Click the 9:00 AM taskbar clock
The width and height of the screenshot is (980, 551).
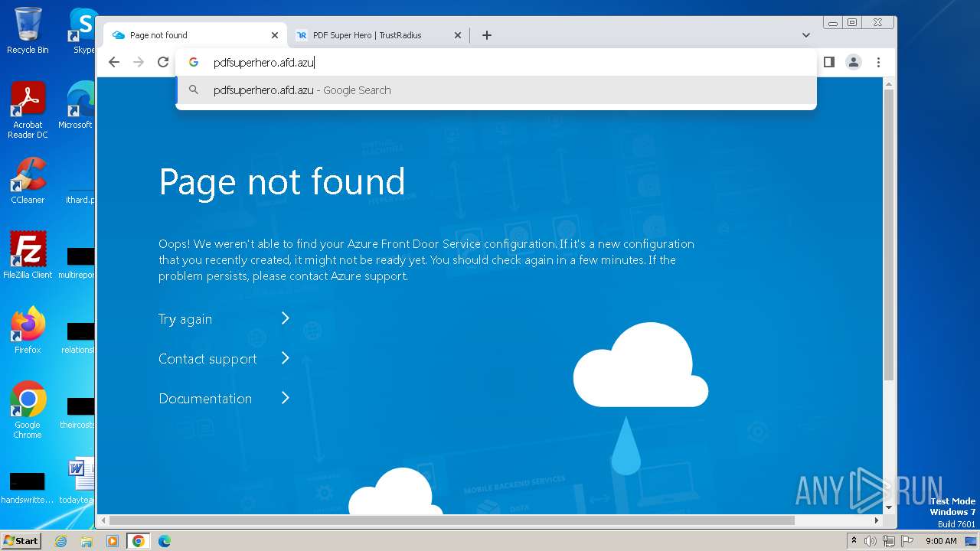click(x=941, y=541)
